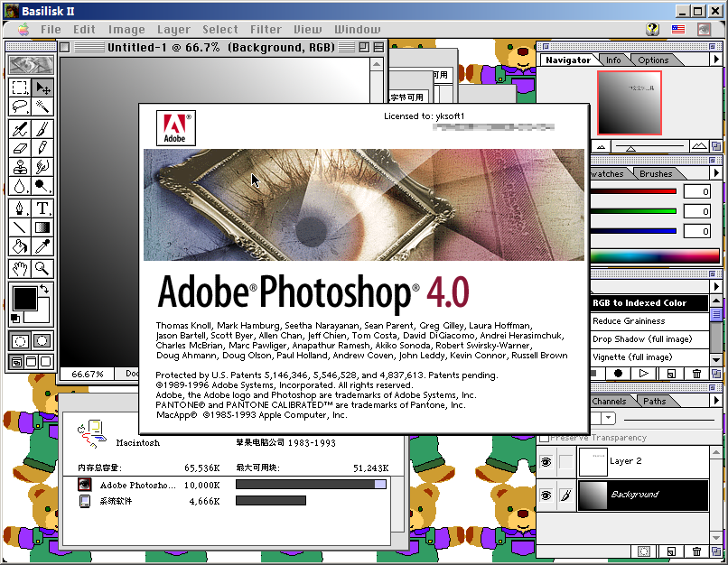Screen dimensions: 728x565
Task: Play the selected action in Actions palette
Action: click(x=643, y=373)
